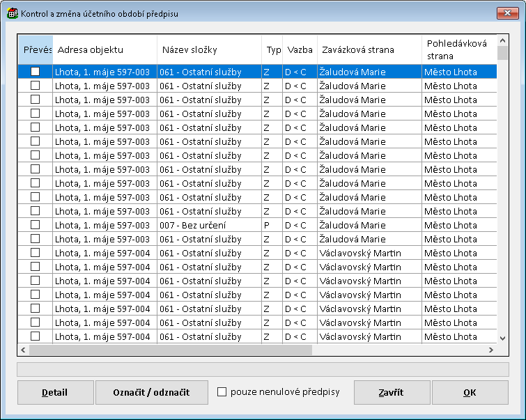This screenshot has height=420, width=526.
Task: Click the 'Vazba' column header
Action: click(300, 50)
